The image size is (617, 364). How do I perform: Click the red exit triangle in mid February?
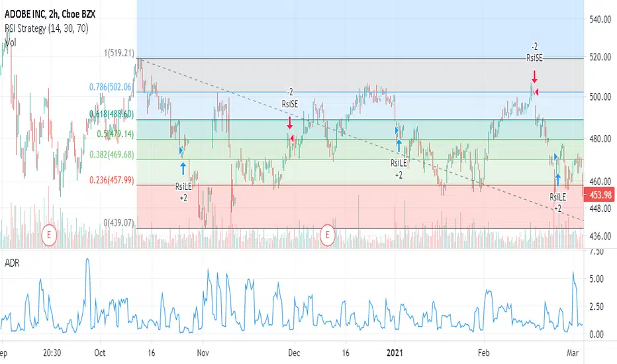pyautogui.click(x=536, y=92)
